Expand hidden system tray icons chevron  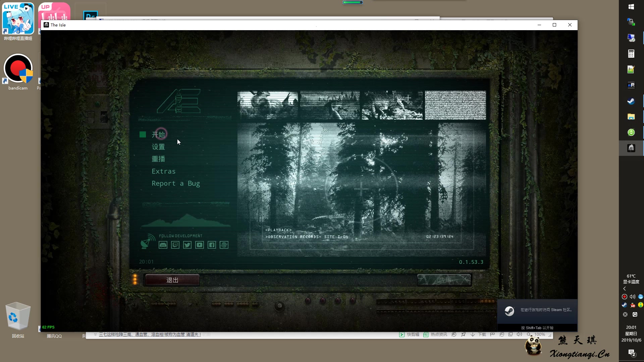(625, 289)
